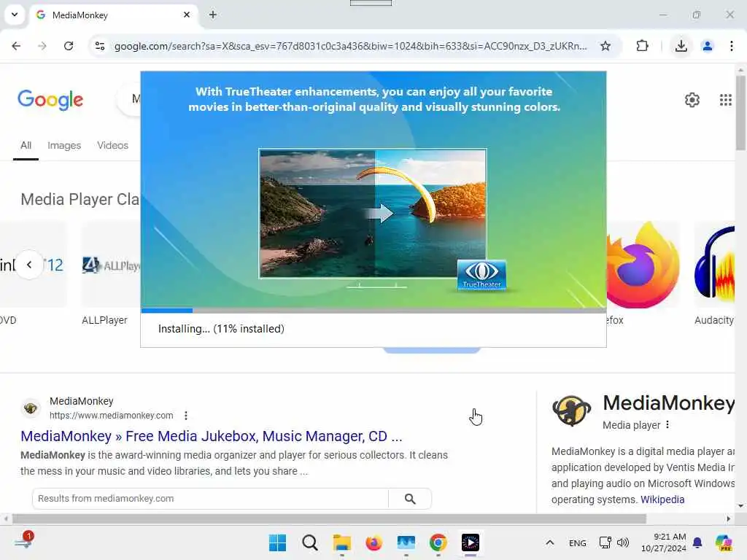Switch to the Images search tab

pos(64,145)
